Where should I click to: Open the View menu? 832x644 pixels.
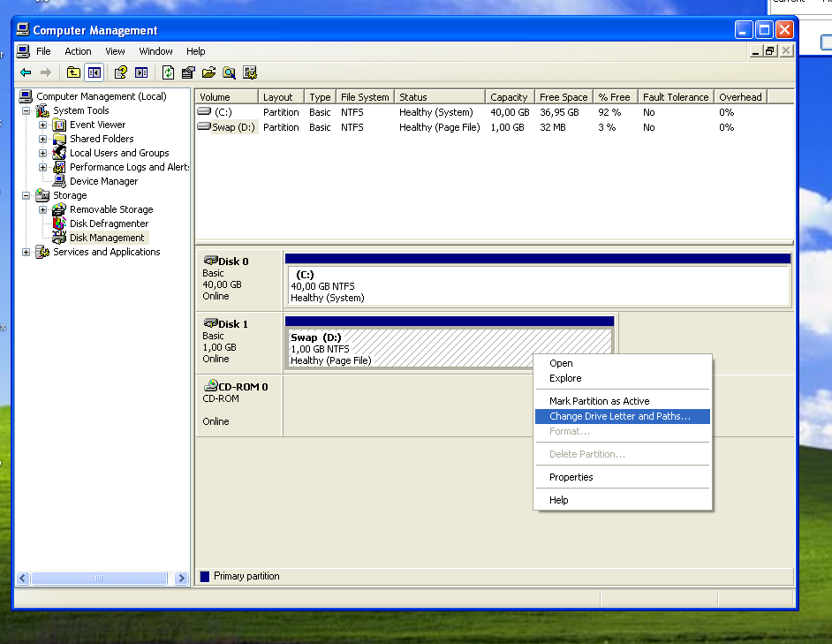click(x=115, y=51)
